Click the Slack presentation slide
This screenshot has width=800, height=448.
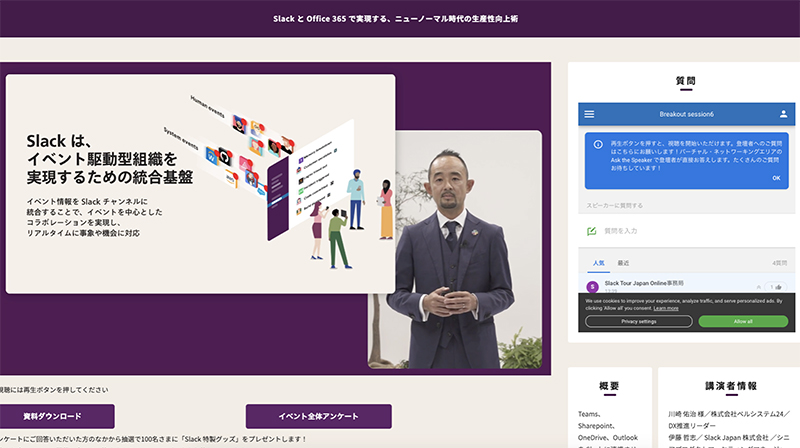(x=201, y=184)
